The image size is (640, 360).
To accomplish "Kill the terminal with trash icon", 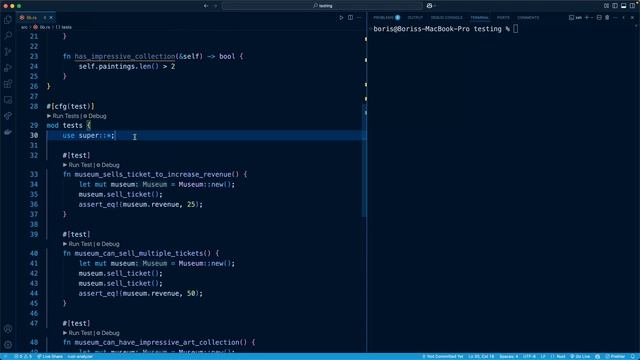I will tap(607, 18).
